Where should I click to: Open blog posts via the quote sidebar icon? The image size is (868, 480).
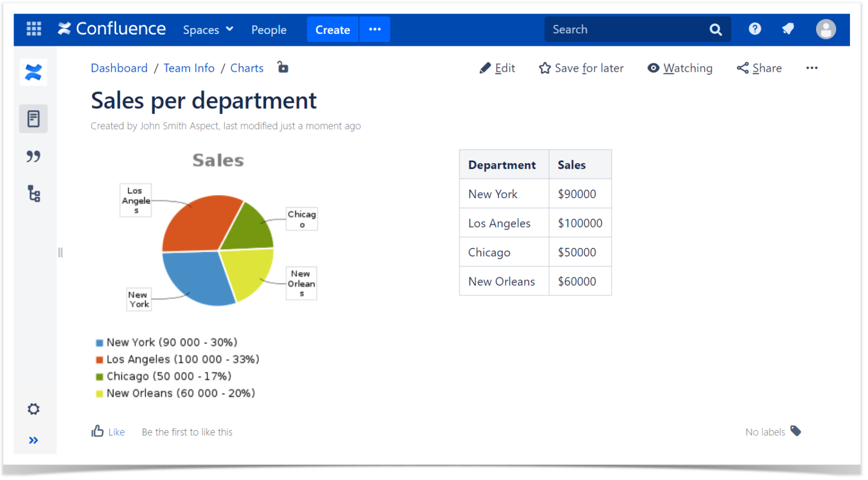(33, 156)
